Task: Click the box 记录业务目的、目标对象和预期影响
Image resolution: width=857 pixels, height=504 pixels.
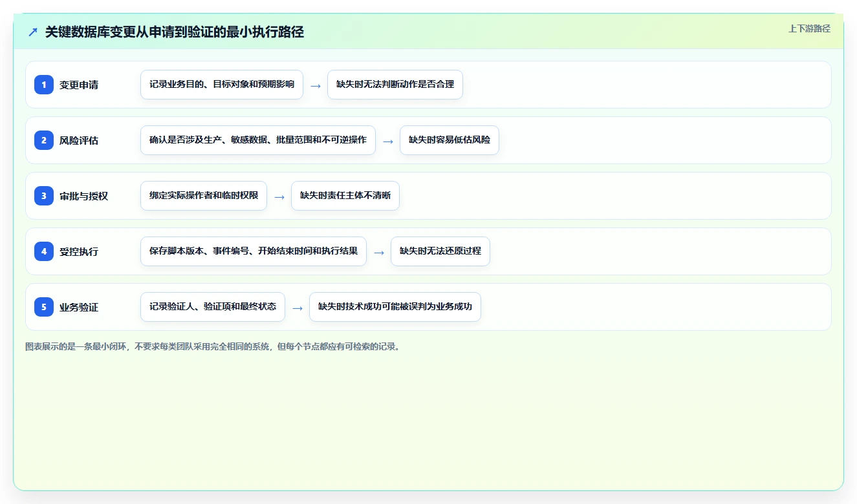Action: point(222,85)
